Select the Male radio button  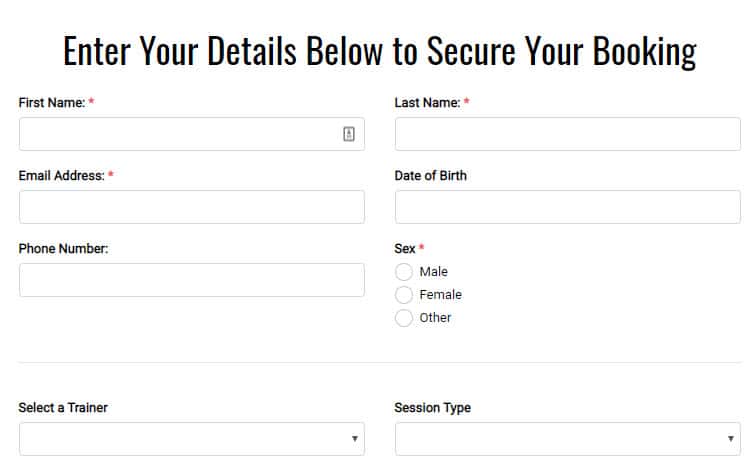click(404, 272)
